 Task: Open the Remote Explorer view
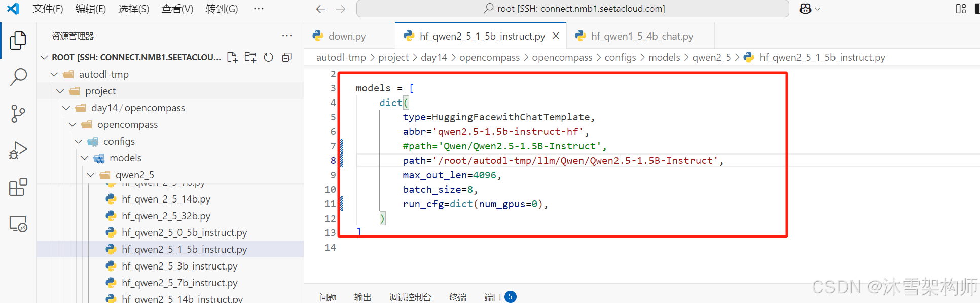click(18, 224)
